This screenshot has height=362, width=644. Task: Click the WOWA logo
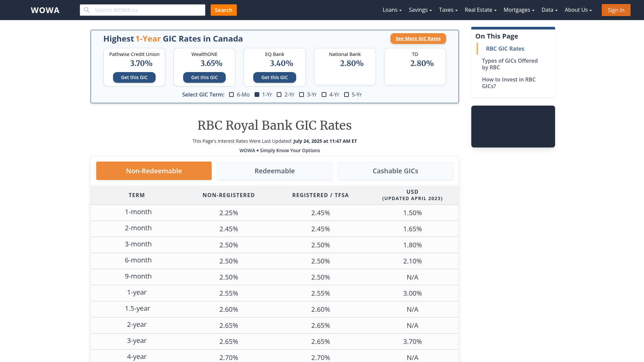tap(45, 10)
